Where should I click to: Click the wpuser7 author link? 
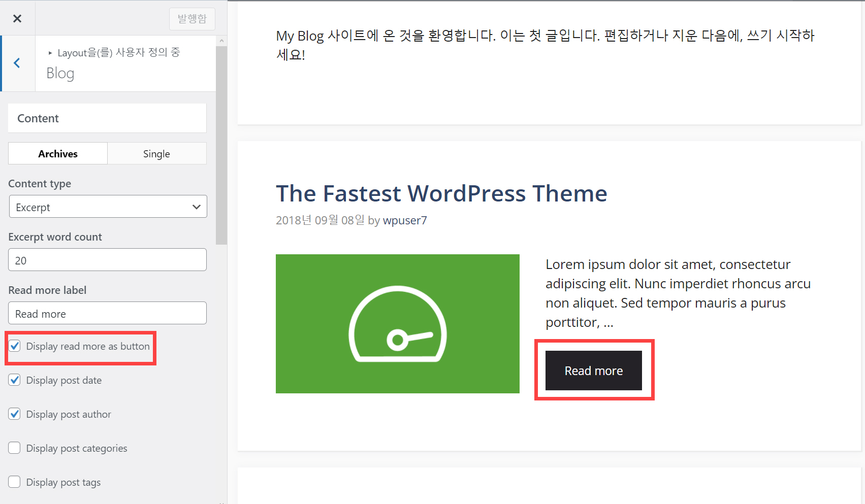405,220
